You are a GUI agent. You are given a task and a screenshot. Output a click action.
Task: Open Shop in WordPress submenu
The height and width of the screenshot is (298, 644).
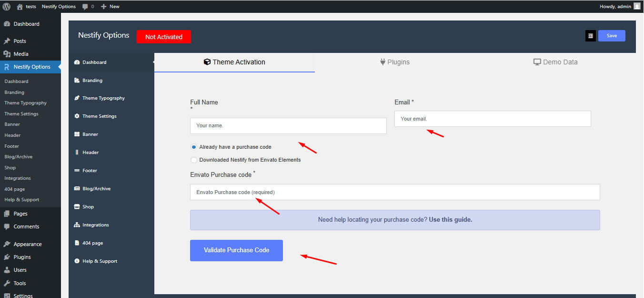10,168
